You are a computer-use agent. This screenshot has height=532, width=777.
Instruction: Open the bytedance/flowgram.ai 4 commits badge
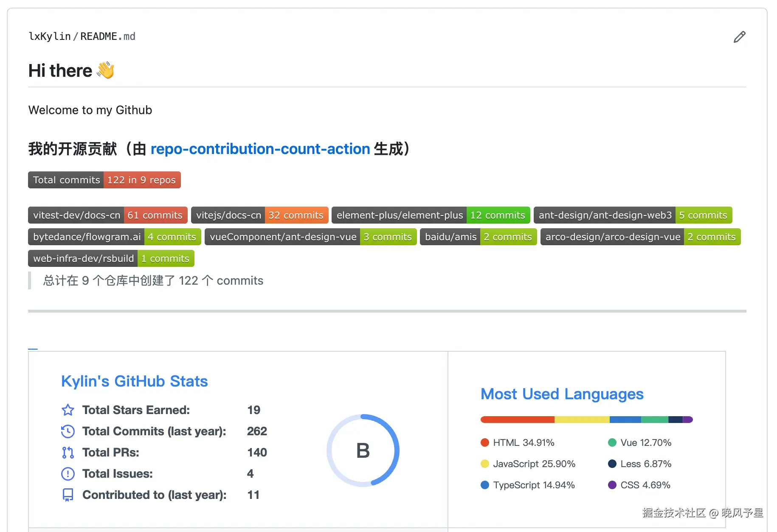pos(115,237)
